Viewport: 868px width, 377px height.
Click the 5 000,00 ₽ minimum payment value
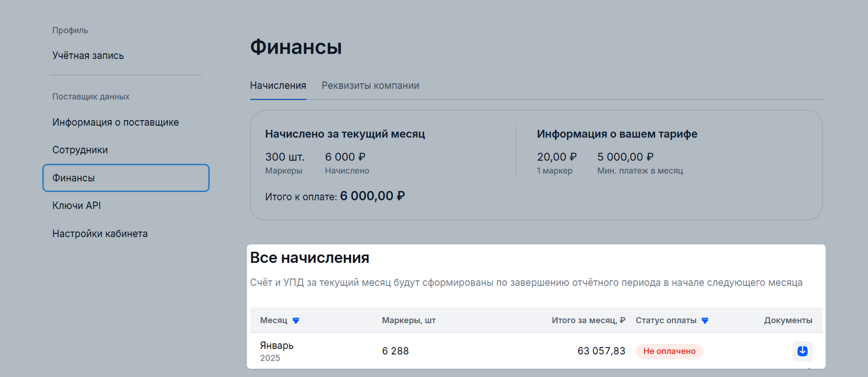(625, 157)
